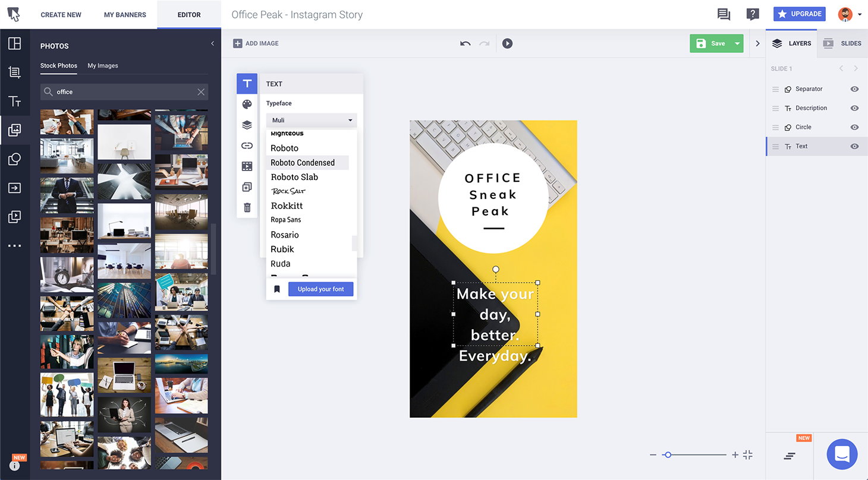The width and height of the screenshot is (868, 480).
Task: Clear the office search query
Action: (201, 92)
